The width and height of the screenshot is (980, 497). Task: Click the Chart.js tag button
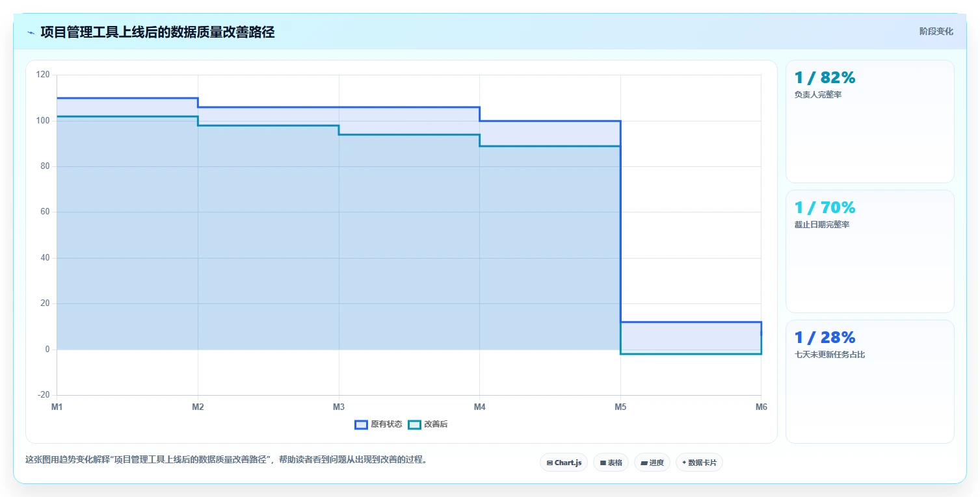tap(564, 463)
